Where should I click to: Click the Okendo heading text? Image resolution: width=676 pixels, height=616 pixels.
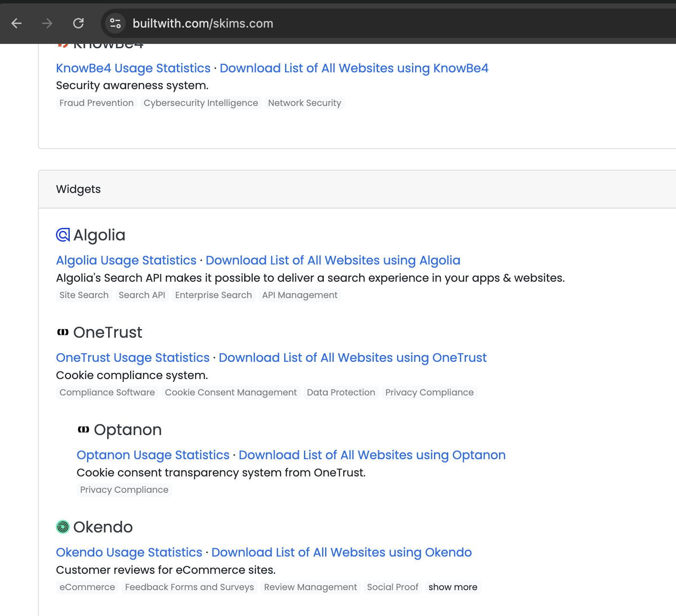pyautogui.click(x=103, y=527)
